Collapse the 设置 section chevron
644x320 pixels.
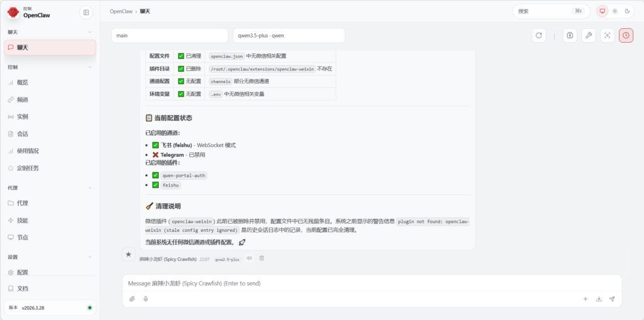[90, 257]
